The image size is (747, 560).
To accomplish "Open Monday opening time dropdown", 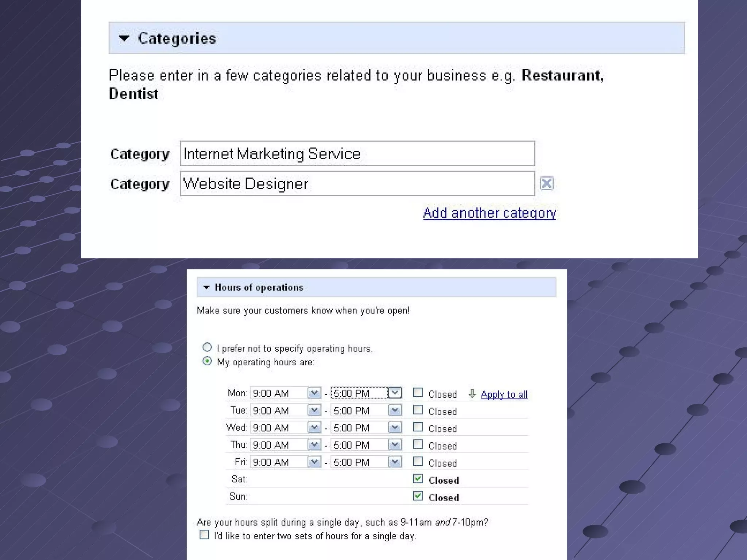I will tap(314, 393).
